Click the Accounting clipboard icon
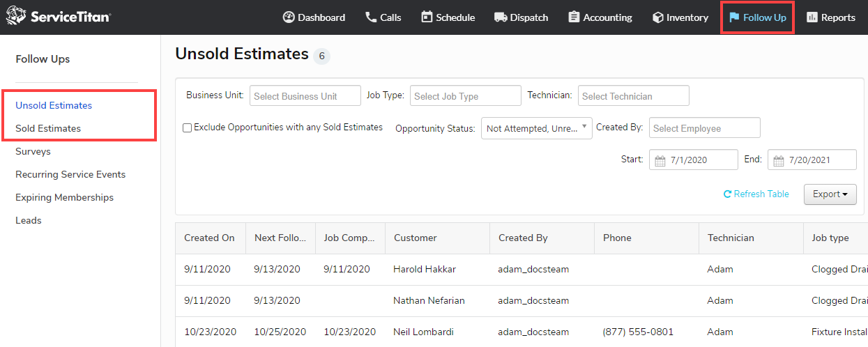Image resolution: width=868 pixels, height=347 pixels. point(574,17)
